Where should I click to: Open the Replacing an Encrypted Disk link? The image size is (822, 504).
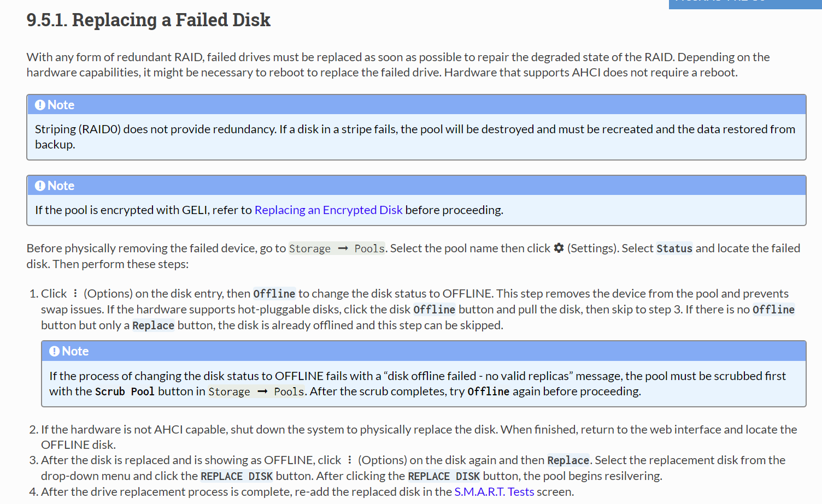point(328,210)
